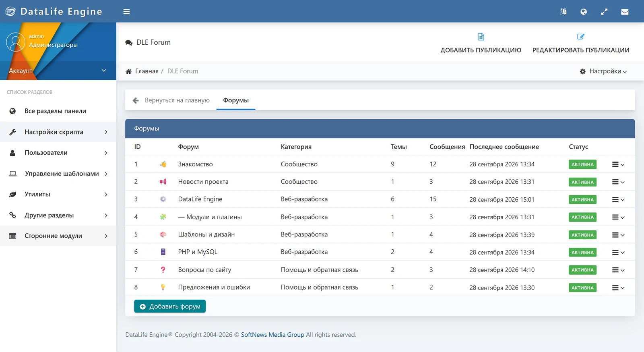Open messages via the envelope icon
Viewport: 644px width, 352px height.
625,12
